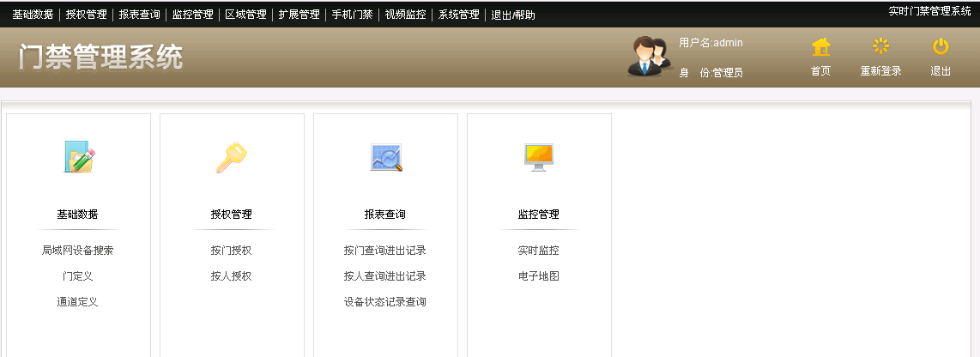Click 退出/帮助 in the menu bar

pos(513,15)
